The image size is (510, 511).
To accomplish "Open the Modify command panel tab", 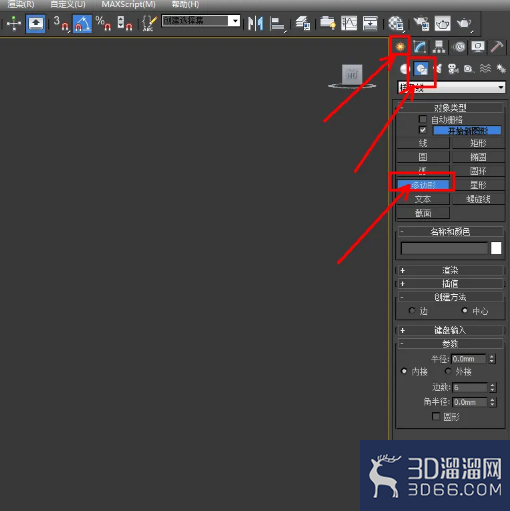I will [x=420, y=47].
